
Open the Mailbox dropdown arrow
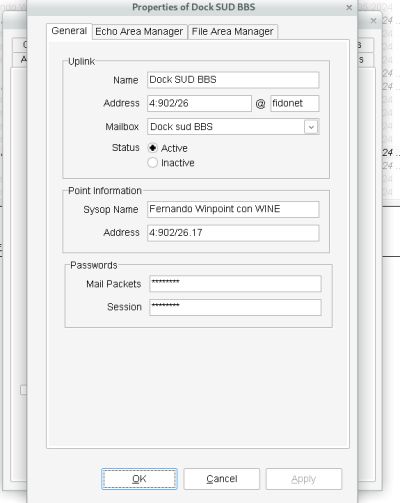(311, 127)
